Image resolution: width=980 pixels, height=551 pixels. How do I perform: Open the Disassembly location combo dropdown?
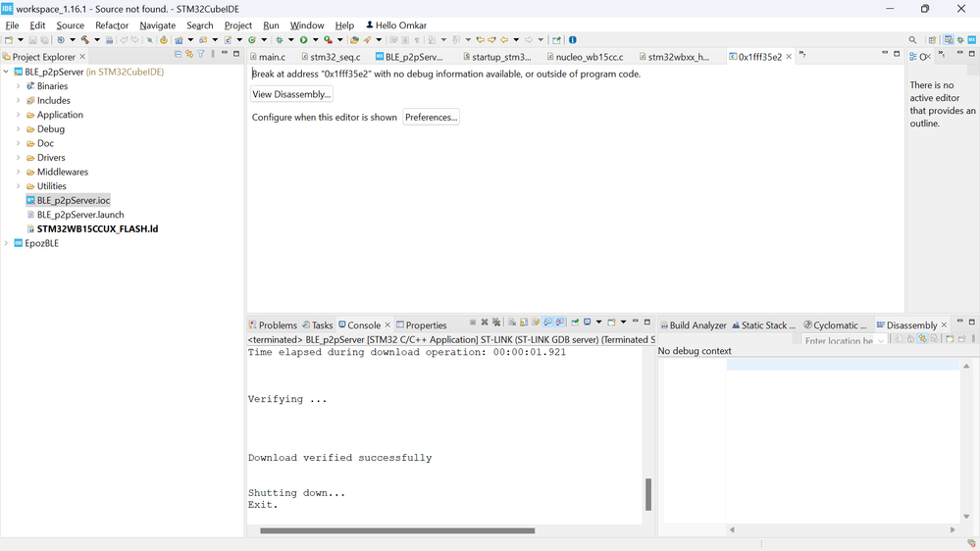coord(881,341)
